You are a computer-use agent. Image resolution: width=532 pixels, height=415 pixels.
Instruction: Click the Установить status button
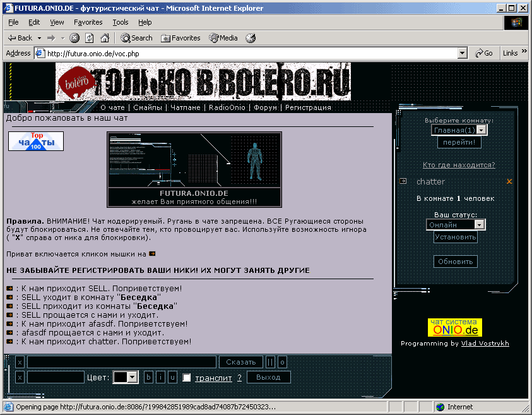point(456,237)
